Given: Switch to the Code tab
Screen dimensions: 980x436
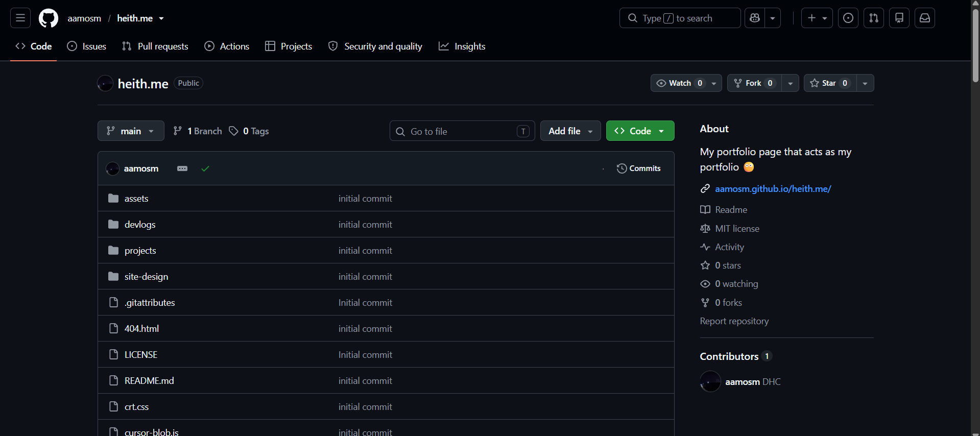Looking at the screenshot, I should pyautogui.click(x=34, y=46).
